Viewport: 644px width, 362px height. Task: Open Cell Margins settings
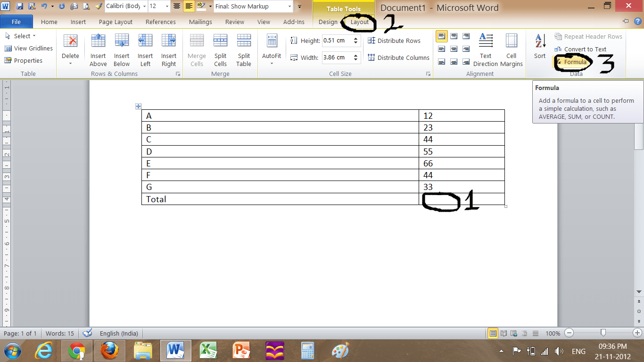512,50
